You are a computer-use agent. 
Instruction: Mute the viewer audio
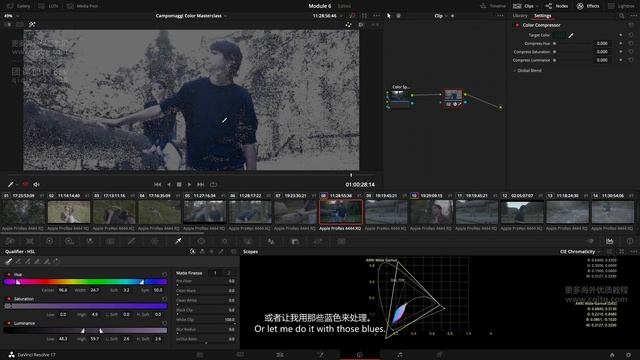36,184
